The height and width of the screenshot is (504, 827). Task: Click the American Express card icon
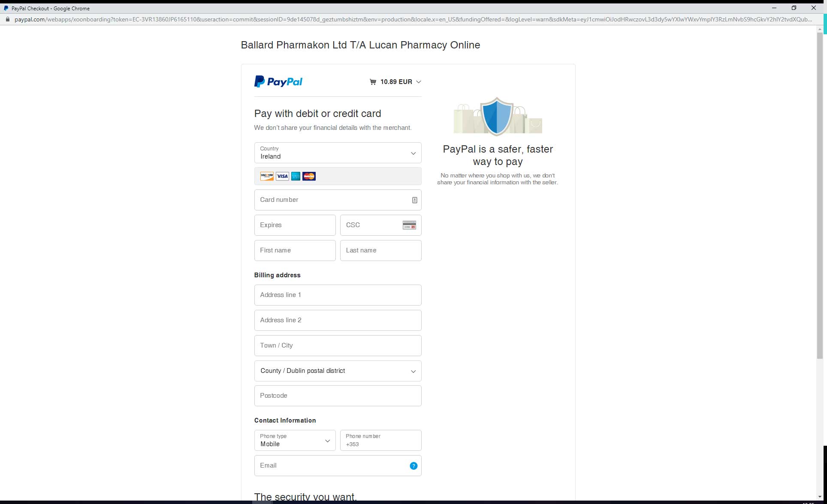pos(296,176)
